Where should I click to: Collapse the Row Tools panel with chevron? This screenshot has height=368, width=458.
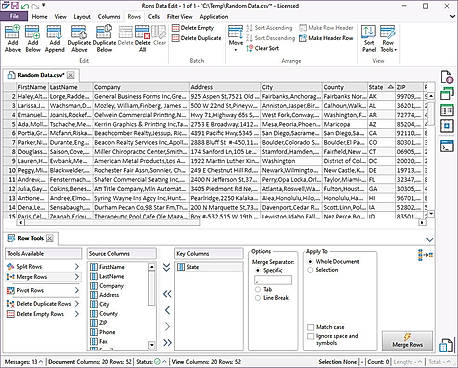tap(430, 240)
